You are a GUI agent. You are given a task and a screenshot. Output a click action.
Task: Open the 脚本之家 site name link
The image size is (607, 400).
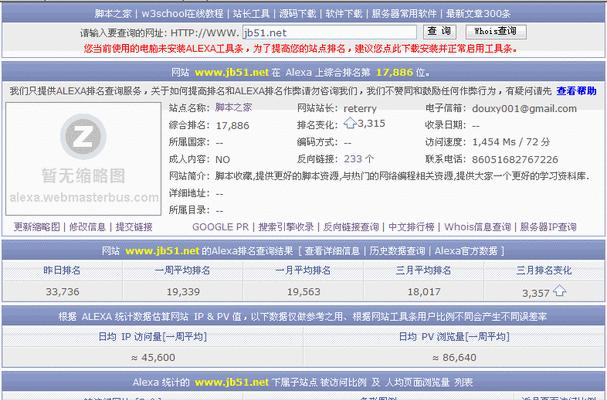point(233,107)
